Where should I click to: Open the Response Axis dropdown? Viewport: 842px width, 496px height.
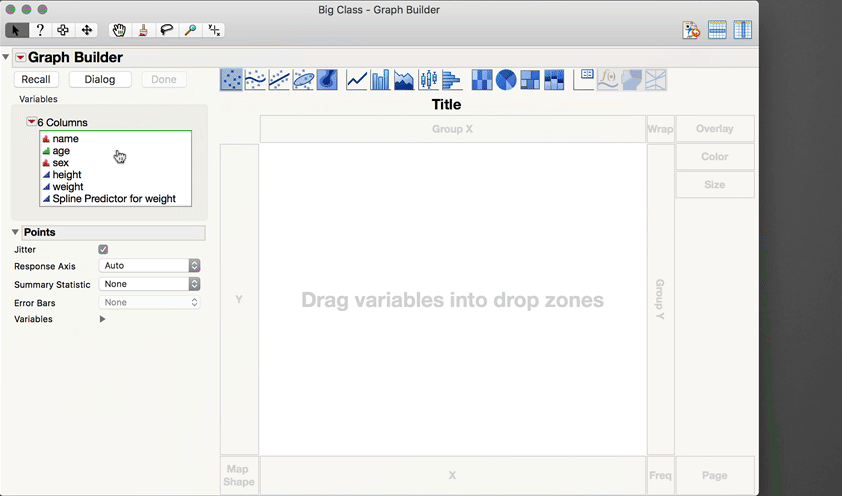point(149,265)
